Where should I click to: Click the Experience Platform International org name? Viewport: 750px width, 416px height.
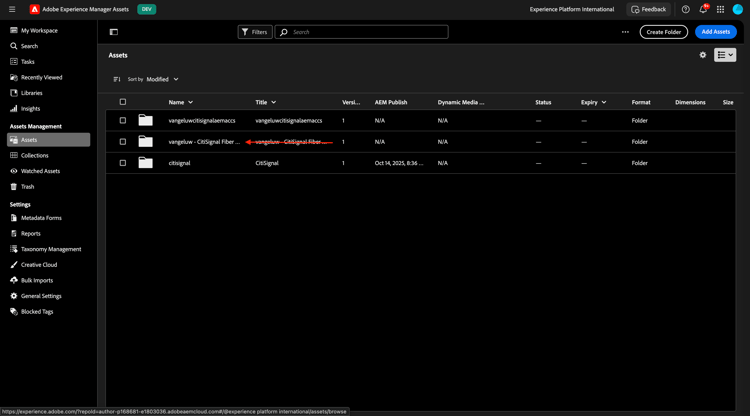572,9
